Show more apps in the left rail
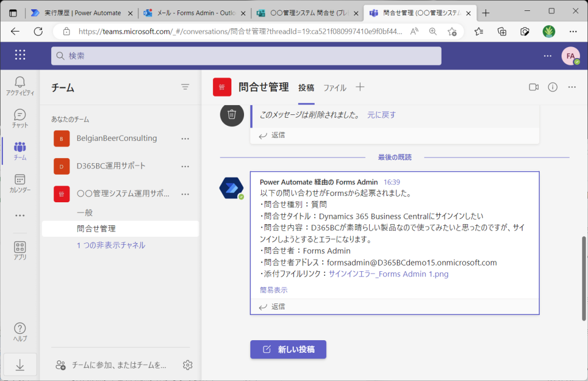Screen dimensions: 588x381 [20, 215]
